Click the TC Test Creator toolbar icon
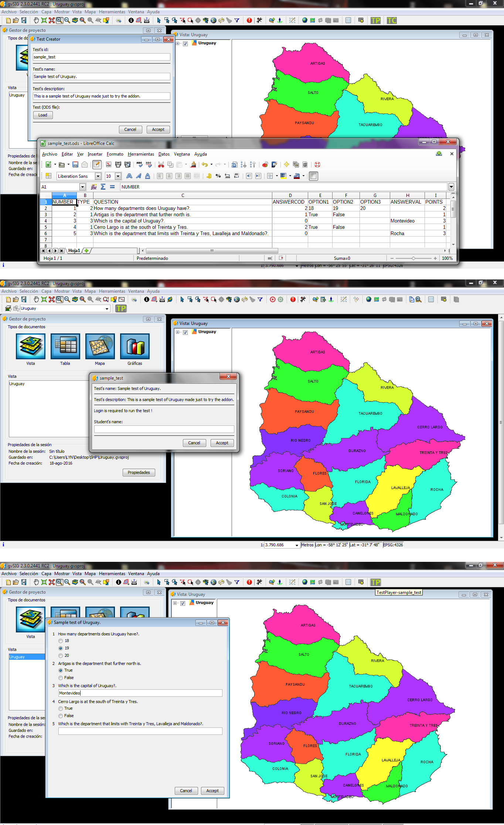Screen dimensions: 504x825 click(x=391, y=21)
